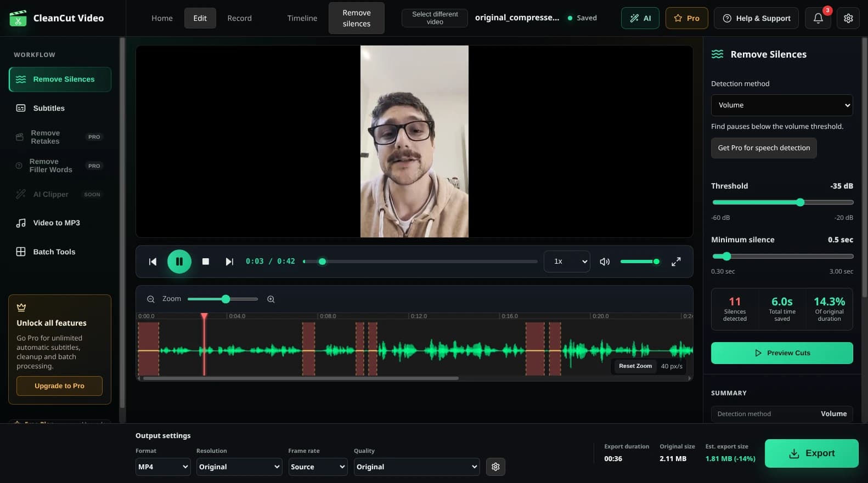868x483 pixels.
Task: Skip to the start of video
Action: pyautogui.click(x=153, y=262)
